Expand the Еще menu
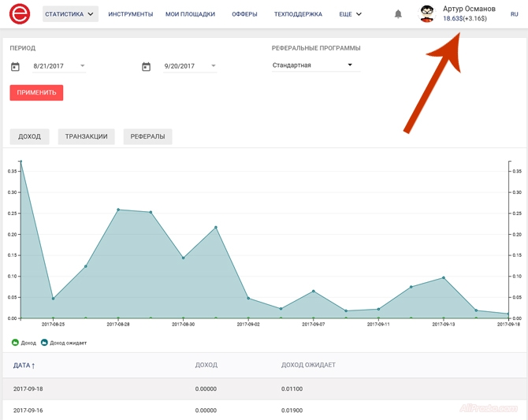Viewport: 528px width, 420px height. 350,14
